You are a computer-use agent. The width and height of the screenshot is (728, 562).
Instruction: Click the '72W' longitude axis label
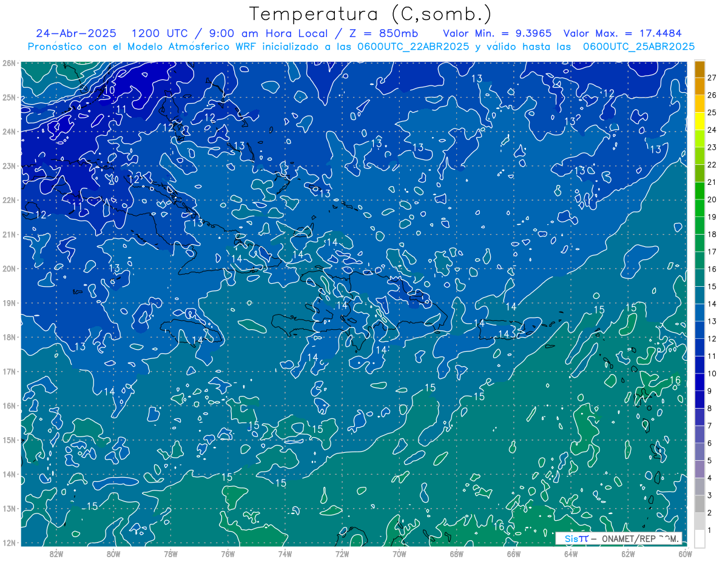point(342,554)
